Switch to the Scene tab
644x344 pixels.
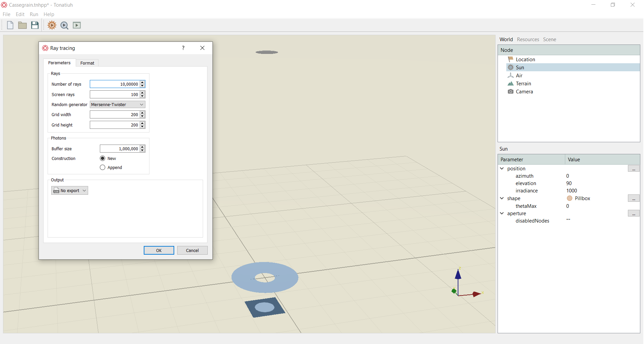coord(550,39)
